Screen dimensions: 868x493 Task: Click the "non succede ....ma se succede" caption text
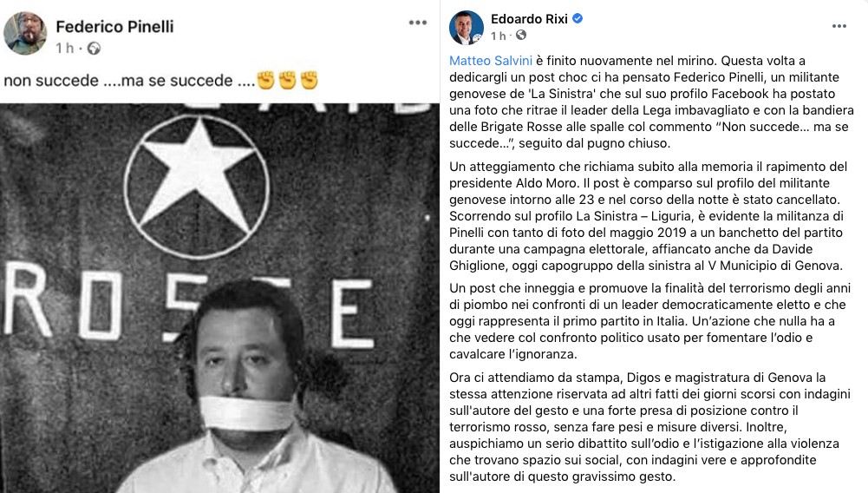click(129, 81)
